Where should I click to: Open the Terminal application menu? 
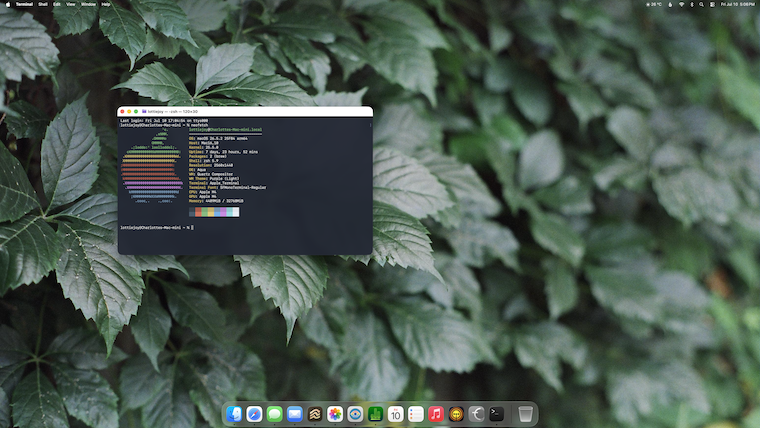point(24,4)
